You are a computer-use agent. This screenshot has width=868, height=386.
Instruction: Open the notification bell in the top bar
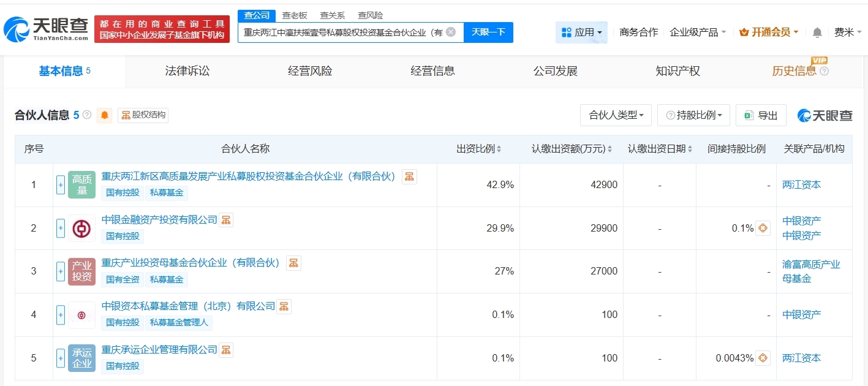pos(817,32)
